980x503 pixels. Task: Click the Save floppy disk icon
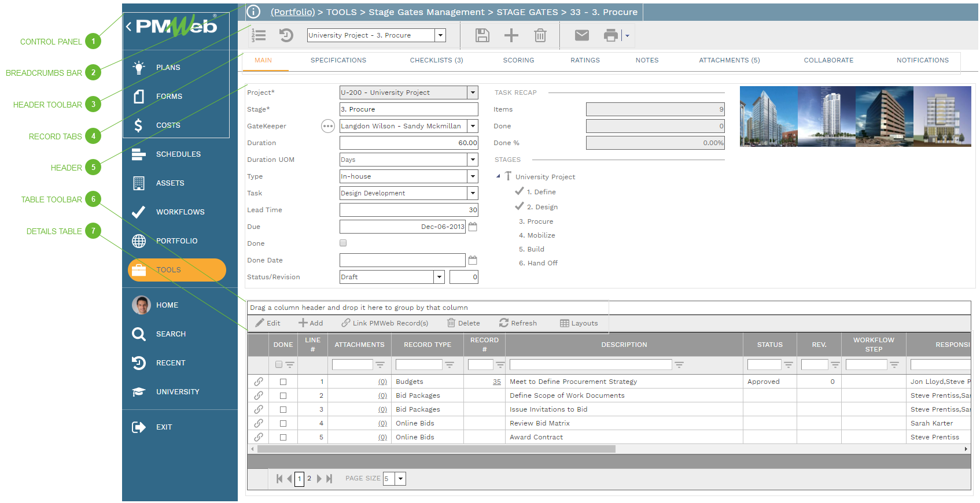pos(482,35)
